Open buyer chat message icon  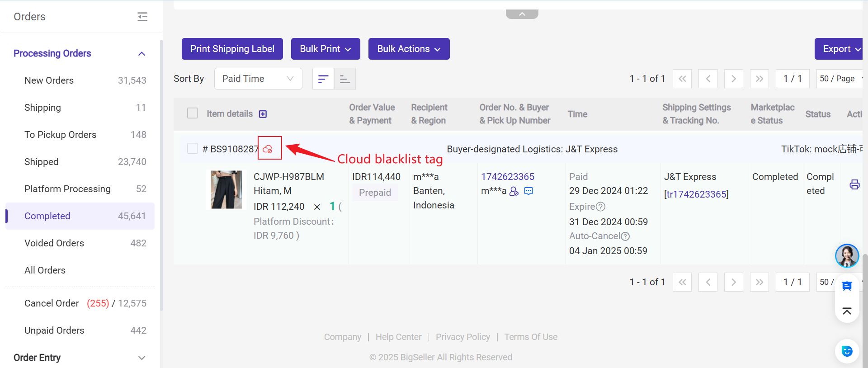(528, 191)
